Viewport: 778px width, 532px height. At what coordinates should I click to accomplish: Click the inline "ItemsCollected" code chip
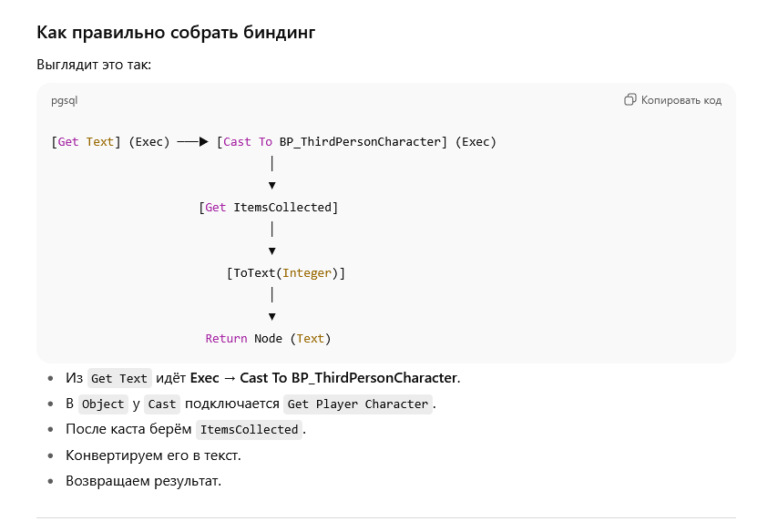tap(249, 430)
